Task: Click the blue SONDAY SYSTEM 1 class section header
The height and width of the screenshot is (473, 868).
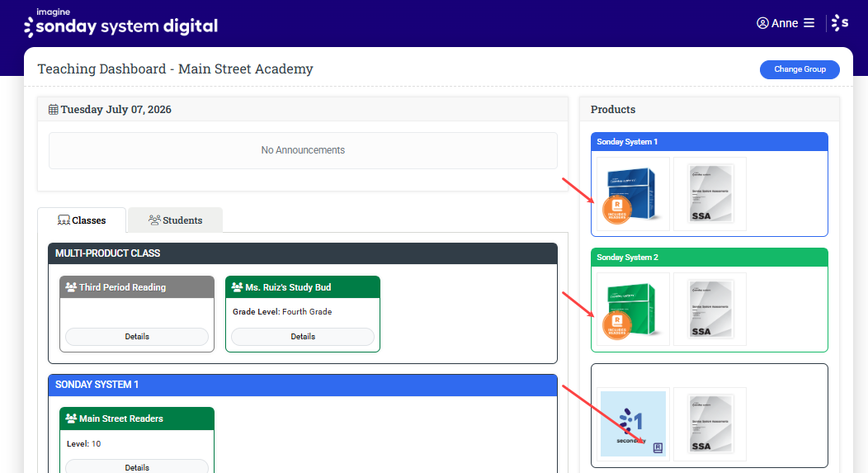Action: point(303,385)
